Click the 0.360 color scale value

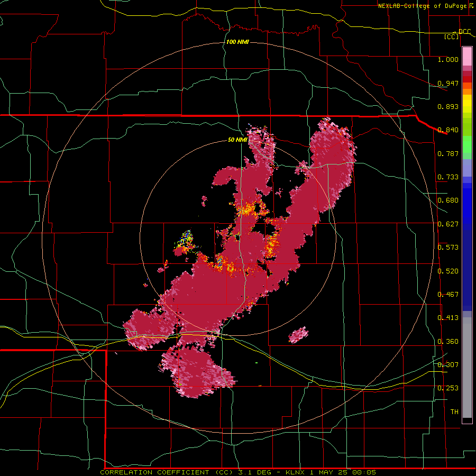448,342
